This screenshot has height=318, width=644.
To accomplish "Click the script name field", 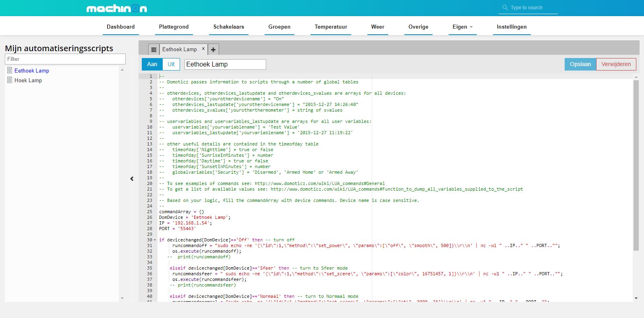I will coord(225,64).
